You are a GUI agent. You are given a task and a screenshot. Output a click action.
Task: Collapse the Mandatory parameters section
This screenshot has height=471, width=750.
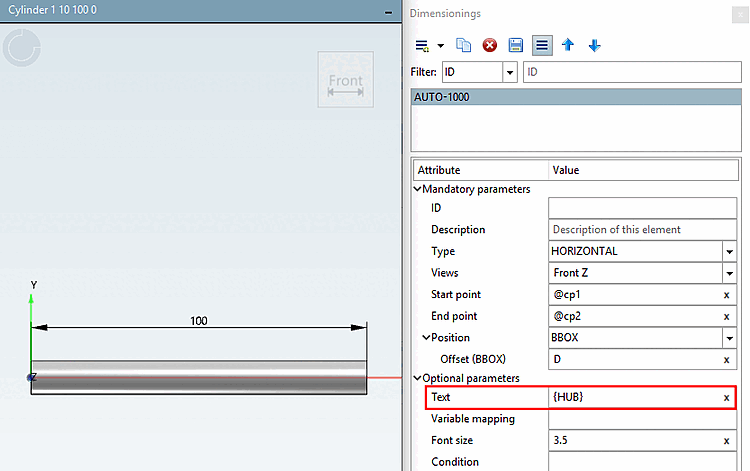(417, 189)
